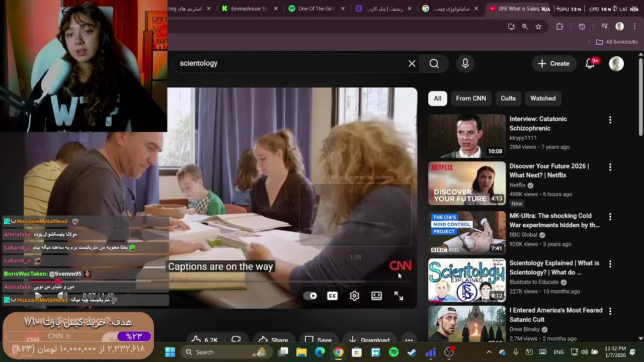Open options menu for Satanic Cult video
The image size is (644, 362).
coord(610,311)
